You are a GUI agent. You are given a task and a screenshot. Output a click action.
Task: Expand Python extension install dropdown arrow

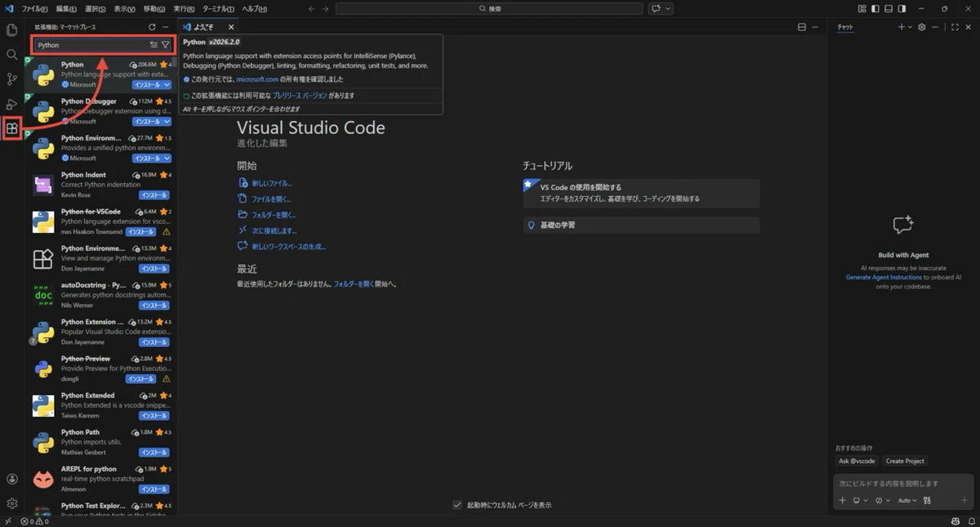pyautogui.click(x=167, y=85)
